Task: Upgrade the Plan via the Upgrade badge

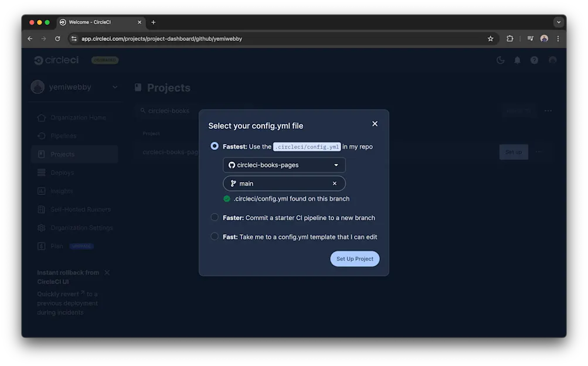Action: (81, 246)
